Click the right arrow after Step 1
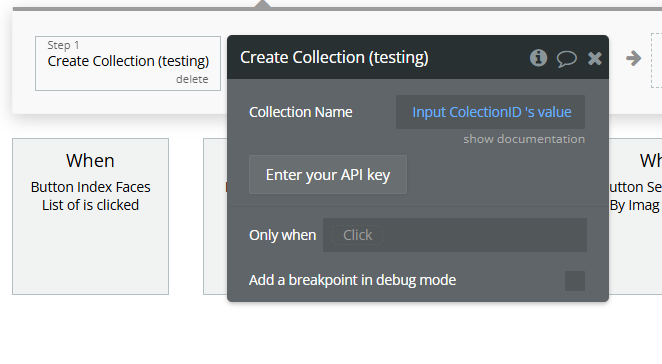 point(633,58)
